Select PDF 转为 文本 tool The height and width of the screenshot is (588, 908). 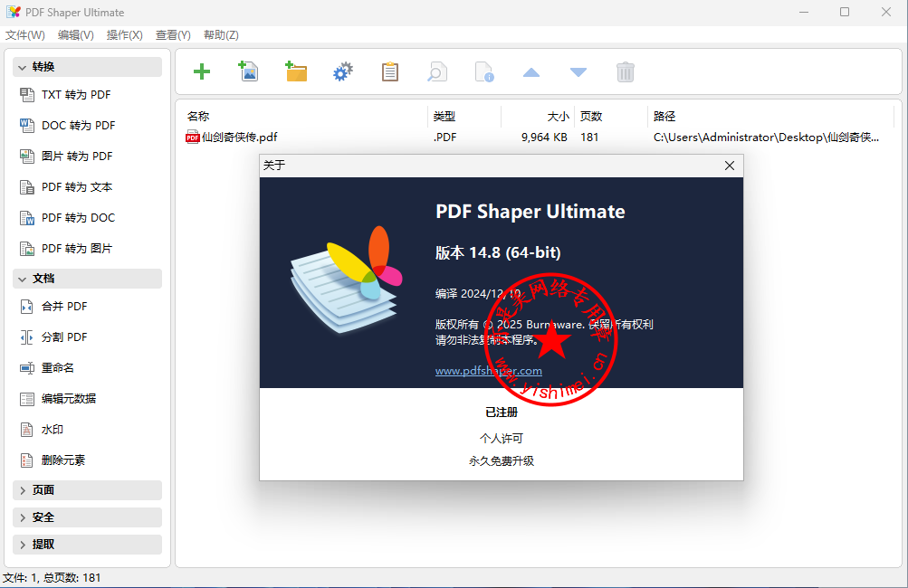tap(77, 187)
